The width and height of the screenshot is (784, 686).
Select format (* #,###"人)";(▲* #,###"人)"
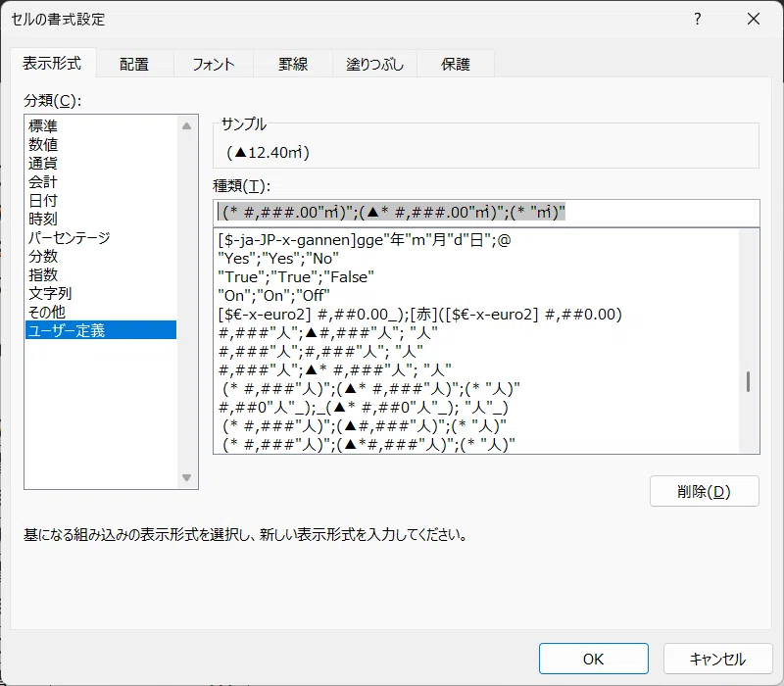tap(476, 388)
